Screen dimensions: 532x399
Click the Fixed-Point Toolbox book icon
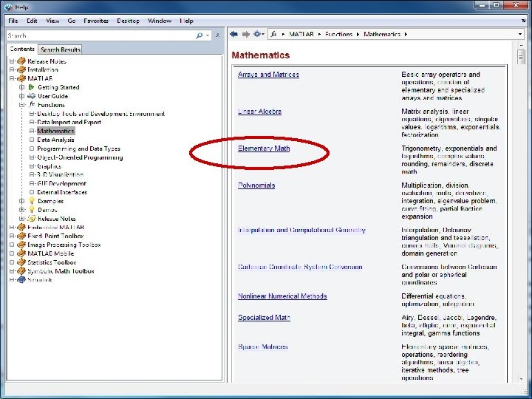21,236
